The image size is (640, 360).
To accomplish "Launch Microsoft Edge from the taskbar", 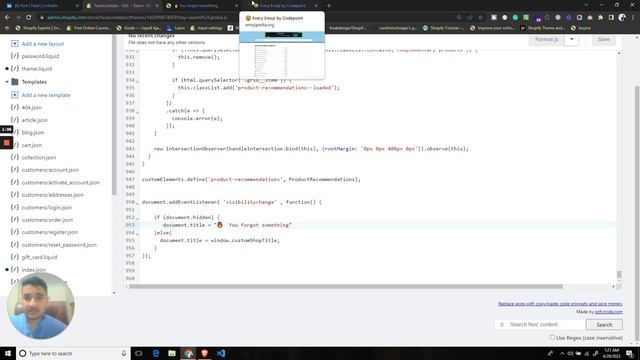I will [156, 353].
